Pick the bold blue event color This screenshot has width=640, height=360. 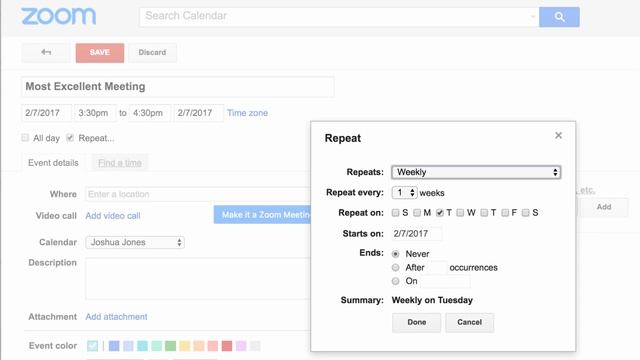pos(114,346)
